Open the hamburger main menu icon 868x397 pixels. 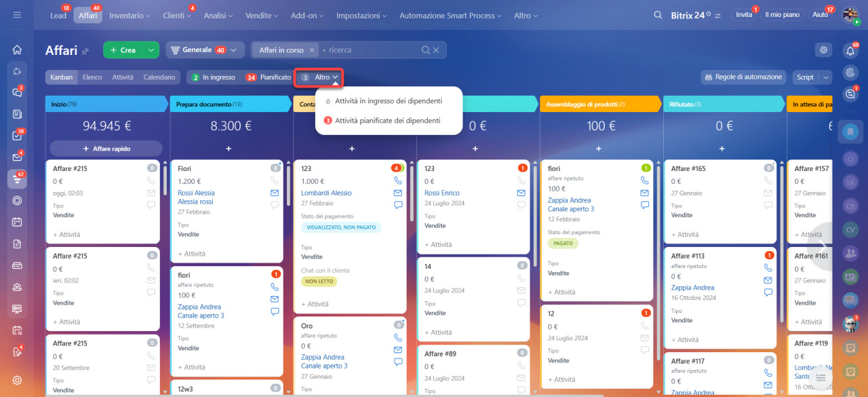(17, 15)
